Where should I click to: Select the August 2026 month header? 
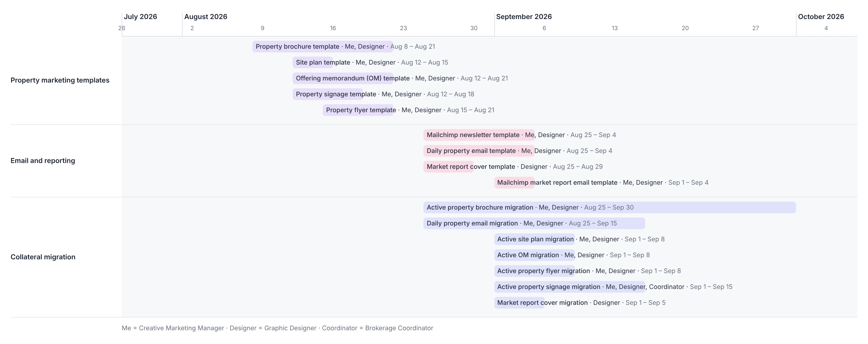(x=206, y=16)
